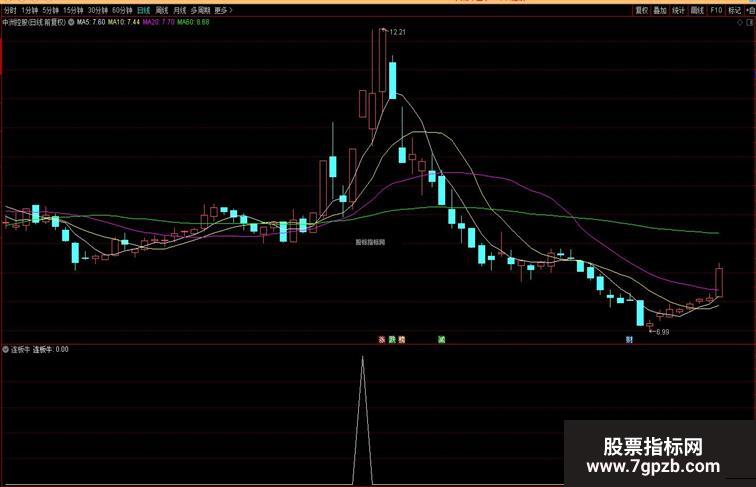Viewport: 756px width, 487px height.
Task: Click the MA10: 7.44 value
Action: [124, 22]
